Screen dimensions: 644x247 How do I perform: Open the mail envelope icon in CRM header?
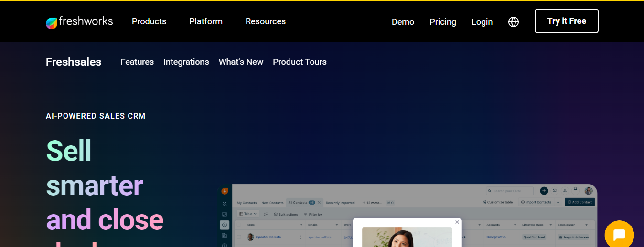(x=555, y=190)
